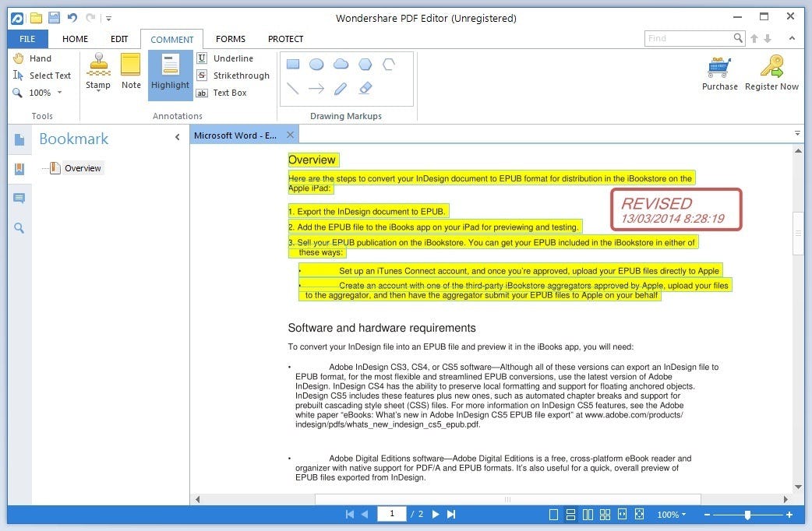Jump to the previous search result arrow
Viewport: 812px width, 531px height.
[754, 38]
